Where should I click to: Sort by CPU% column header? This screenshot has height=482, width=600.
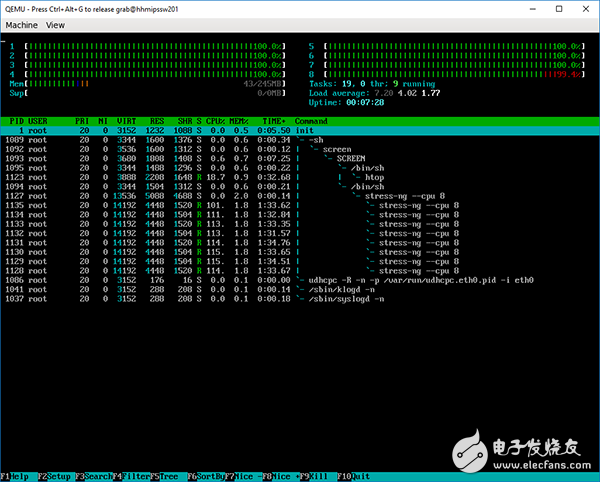click(x=213, y=121)
